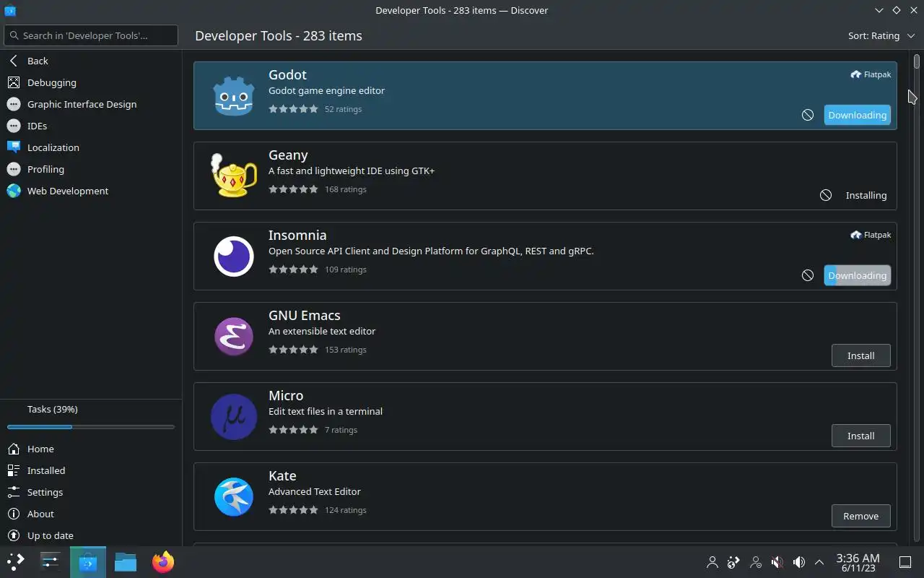924x578 pixels.
Task: Click the Localization category icon
Action: tap(13, 147)
